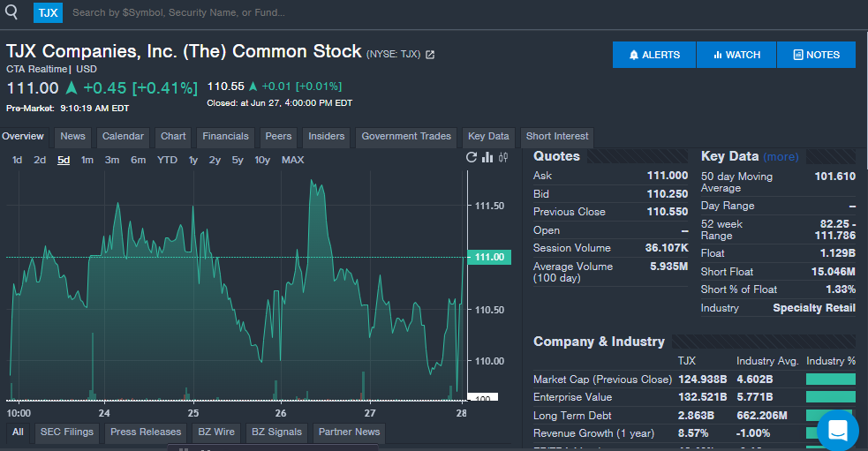Open the Government Trades tab
Image resolution: width=868 pixels, height=451 pixels.
[x=406, y=137]
